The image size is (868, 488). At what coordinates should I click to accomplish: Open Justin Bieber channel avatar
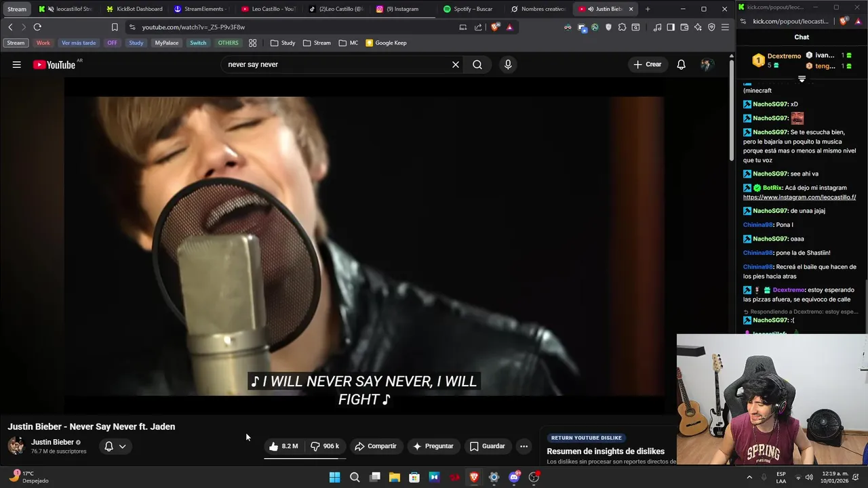pos(16,446)
